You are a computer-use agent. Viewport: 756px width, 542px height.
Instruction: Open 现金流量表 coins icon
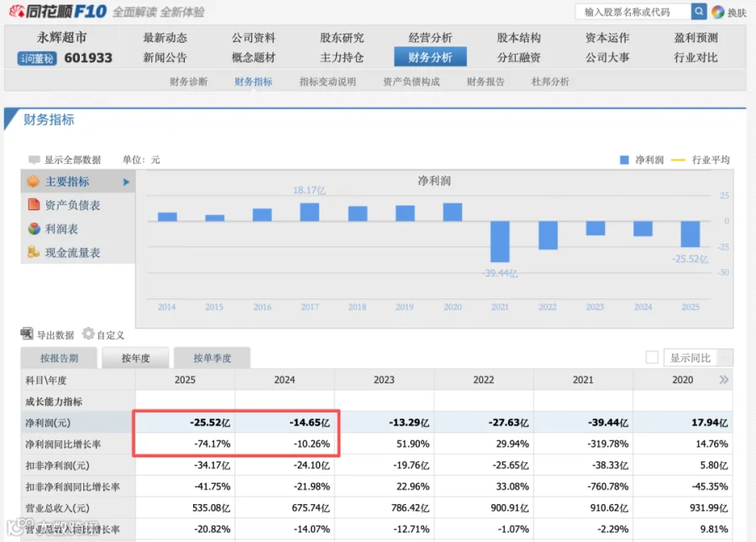coord(34,252)
